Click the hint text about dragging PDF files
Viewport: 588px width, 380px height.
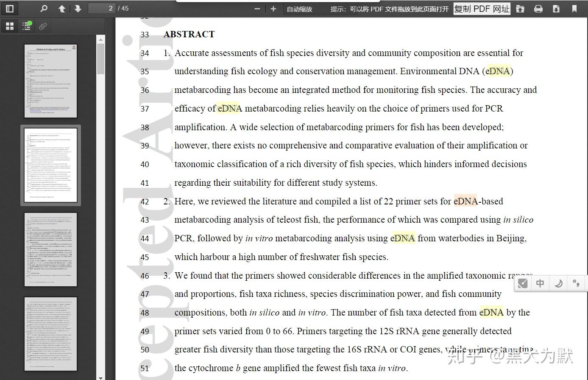tap(390, 9)
